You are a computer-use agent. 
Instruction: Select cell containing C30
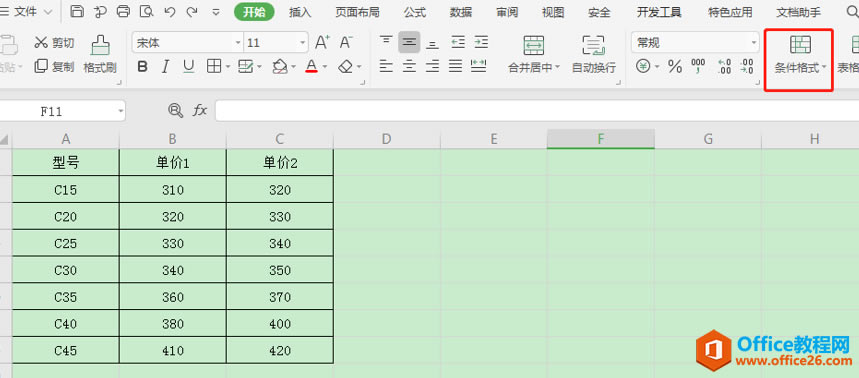(x=66, y=270)
